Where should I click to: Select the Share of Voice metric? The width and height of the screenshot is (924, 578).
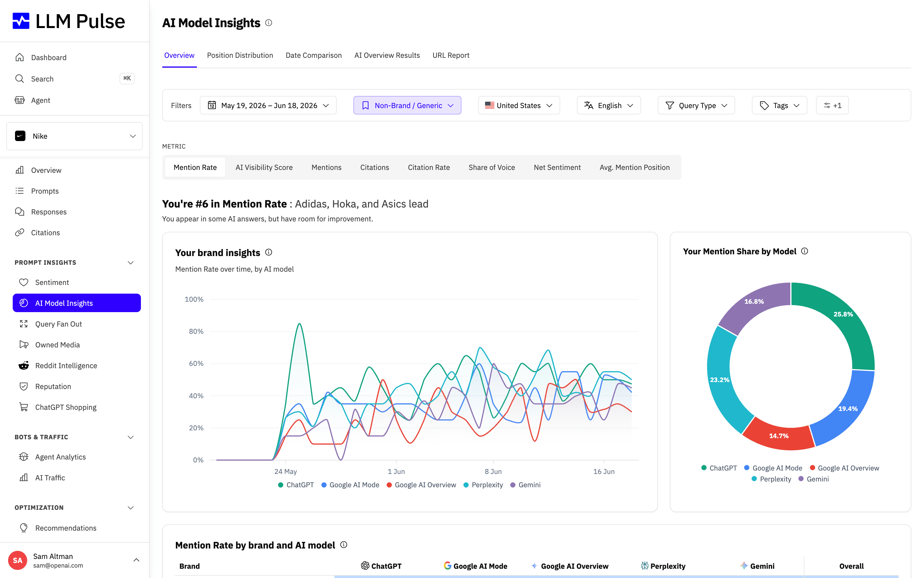[x=491, y=167]
